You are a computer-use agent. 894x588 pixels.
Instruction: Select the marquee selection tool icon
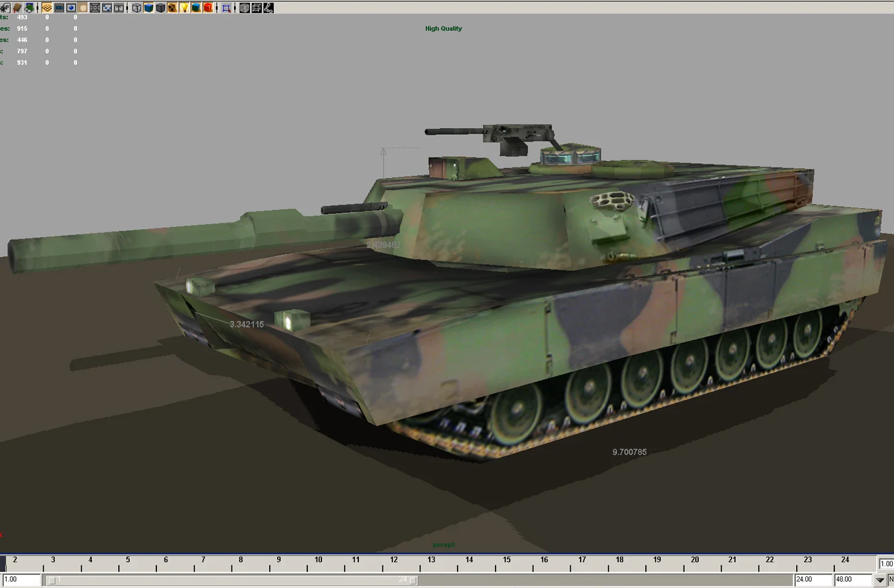[225, 7]
